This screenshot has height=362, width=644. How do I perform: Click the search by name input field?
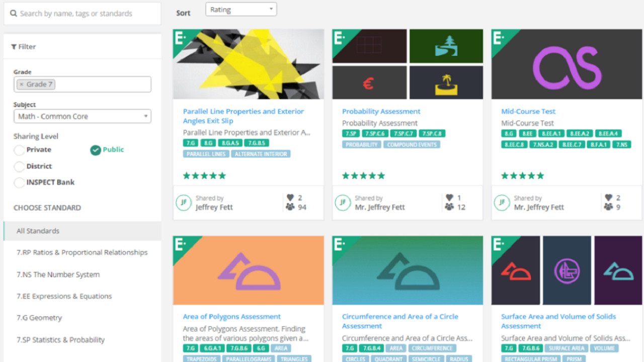tap(83, 14)
